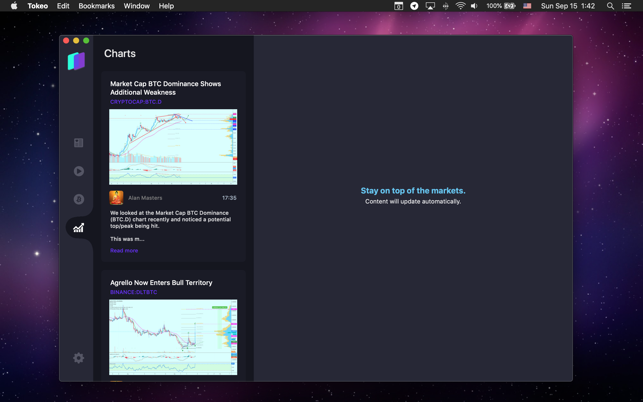
Task: Click the 17:35 post timestamp
Action: click(229, 198)
